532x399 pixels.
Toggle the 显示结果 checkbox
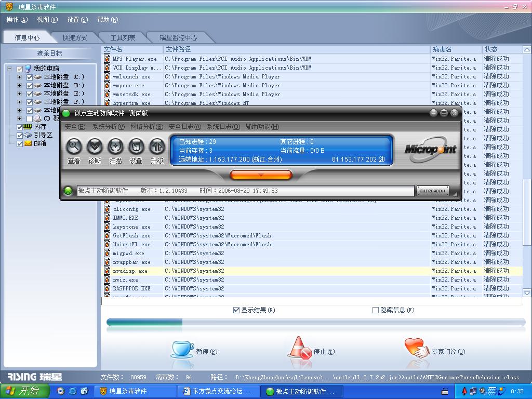pyautogui.click(x=236, y=310)
